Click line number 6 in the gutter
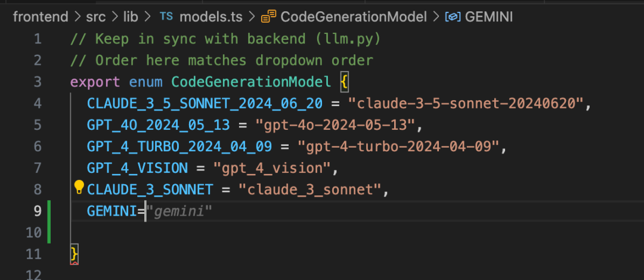Viewport: 644px width, 280px height. pos(38,146)
